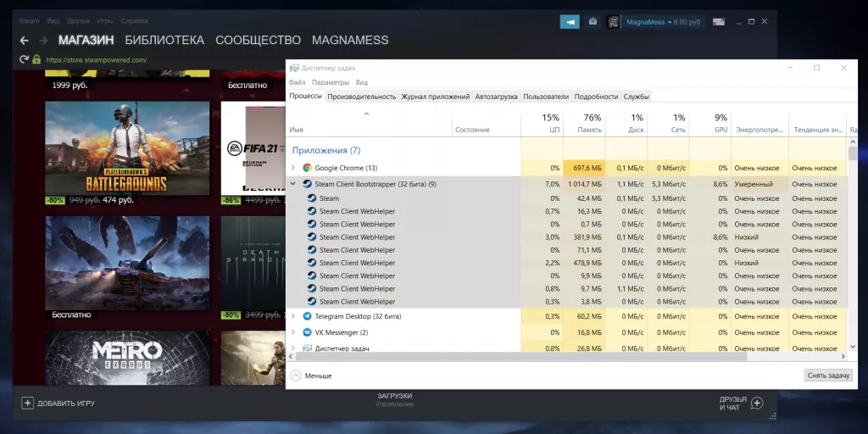The width and height of the screenshot is (868, 434).
Task: Click store.steampowered.com URL
Action: [x=97, y=60]
